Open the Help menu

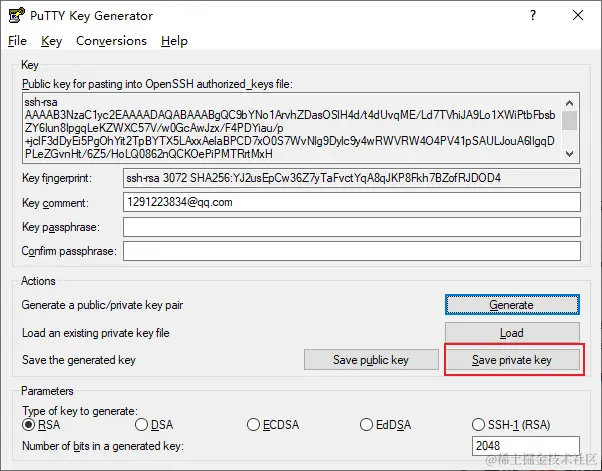click(x=174, y=41)
